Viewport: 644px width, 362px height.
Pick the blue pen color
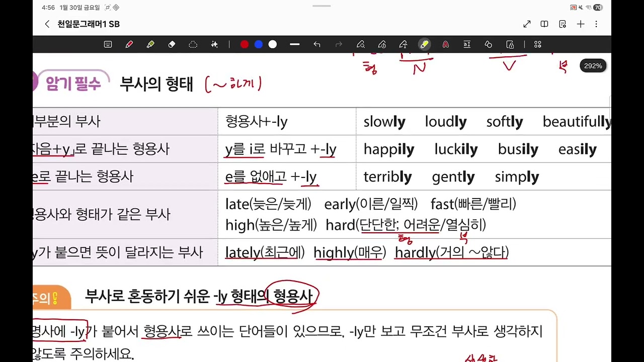pyautogui.click(x=259, y=44)
